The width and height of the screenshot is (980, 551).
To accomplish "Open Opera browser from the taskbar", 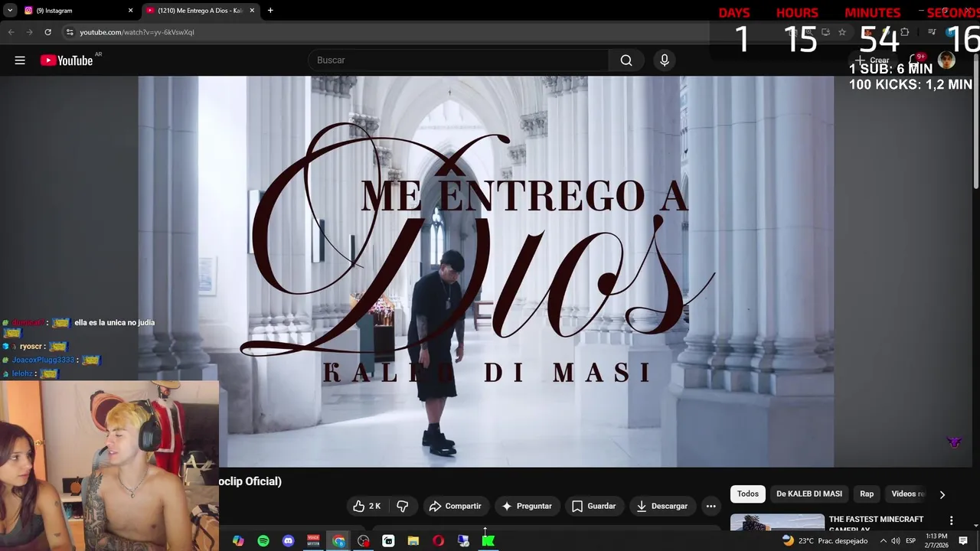I will (x=439, y=541).
